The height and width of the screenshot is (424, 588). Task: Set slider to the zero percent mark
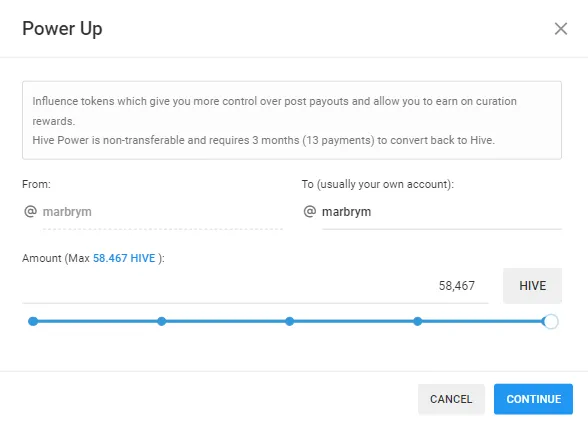[x=33, y=321]
